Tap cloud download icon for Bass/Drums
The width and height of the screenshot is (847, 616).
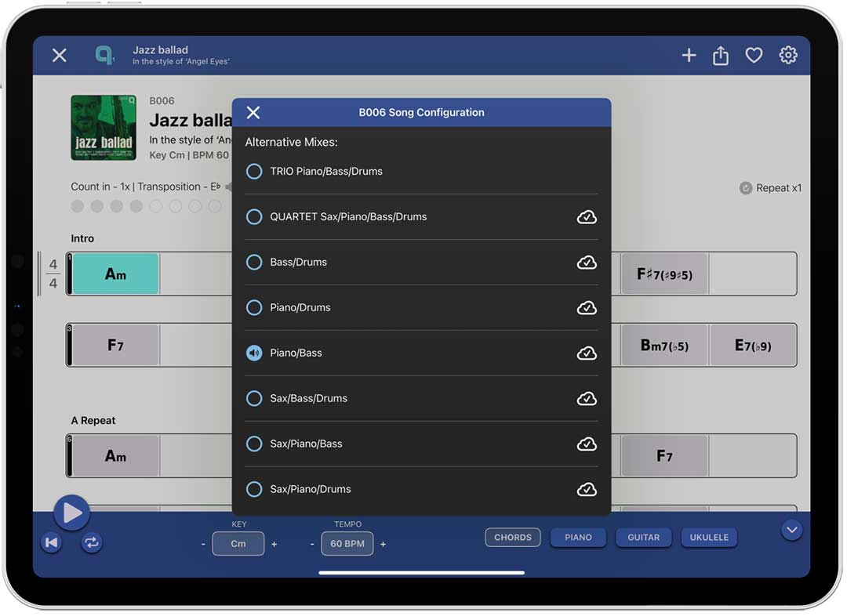[587, 263]
